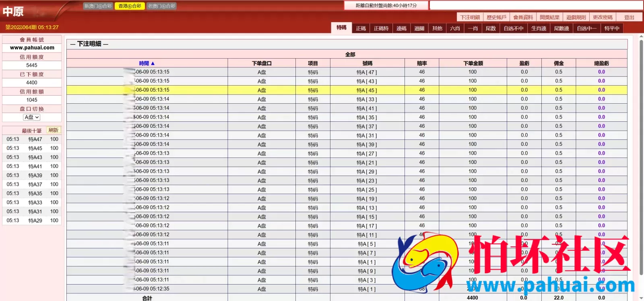The width and height of the screenshot is (644, 301).
Task: Click the 下单盘口 column header
Action: [262, 63]
